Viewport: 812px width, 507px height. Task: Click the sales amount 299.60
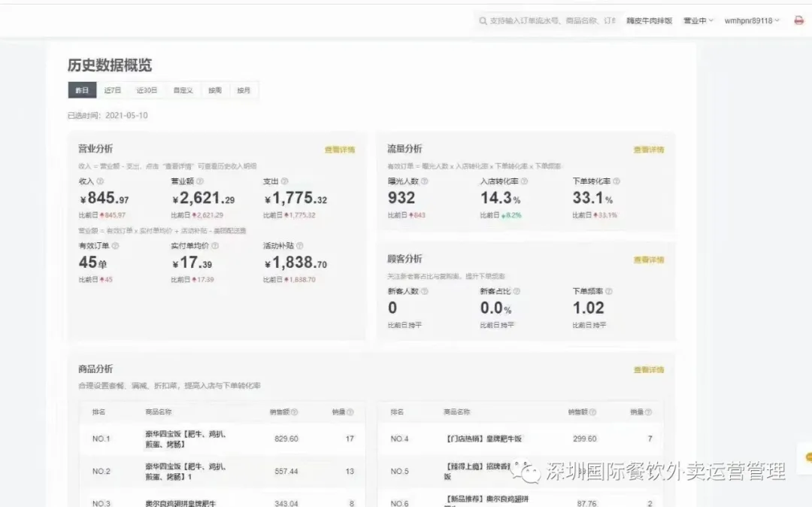coord(585,439)
